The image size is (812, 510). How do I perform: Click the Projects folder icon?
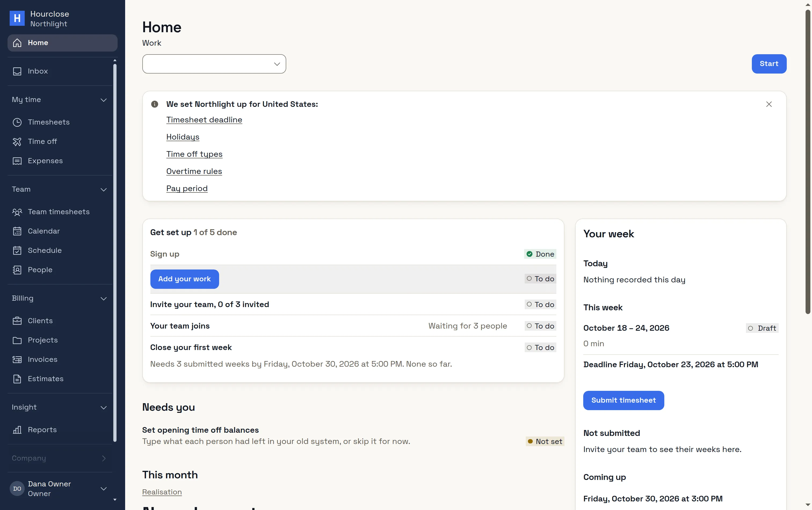(x=17, y=340)
